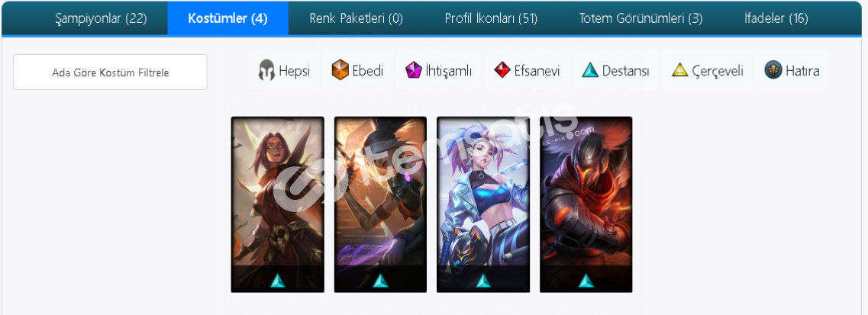868x315 pixels.
Task: Pick the yellow Çerçeveli triangle filter
Action: click(679, 71)
